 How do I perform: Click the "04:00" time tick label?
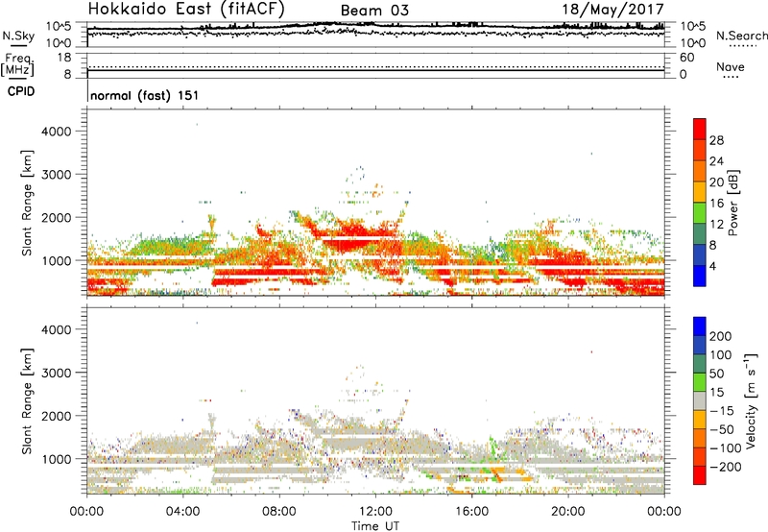click(182, 512)
